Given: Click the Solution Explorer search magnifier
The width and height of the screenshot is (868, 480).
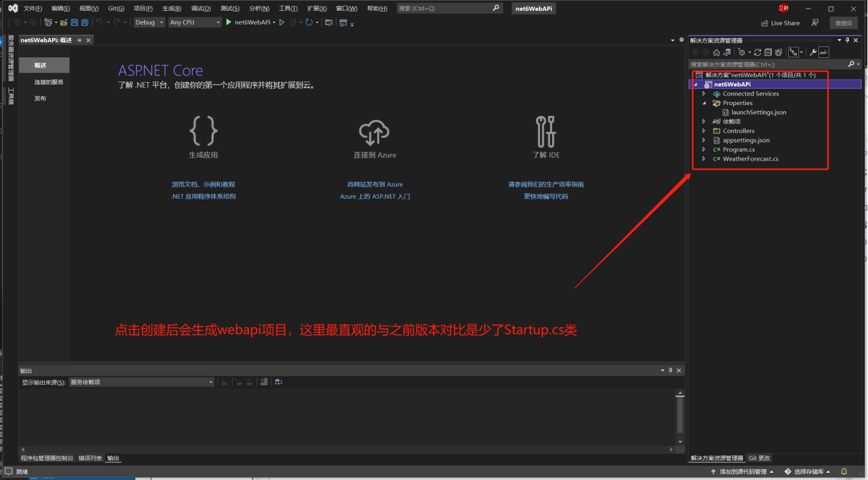Looking at the screenshot, I should (x=851, y=64).
